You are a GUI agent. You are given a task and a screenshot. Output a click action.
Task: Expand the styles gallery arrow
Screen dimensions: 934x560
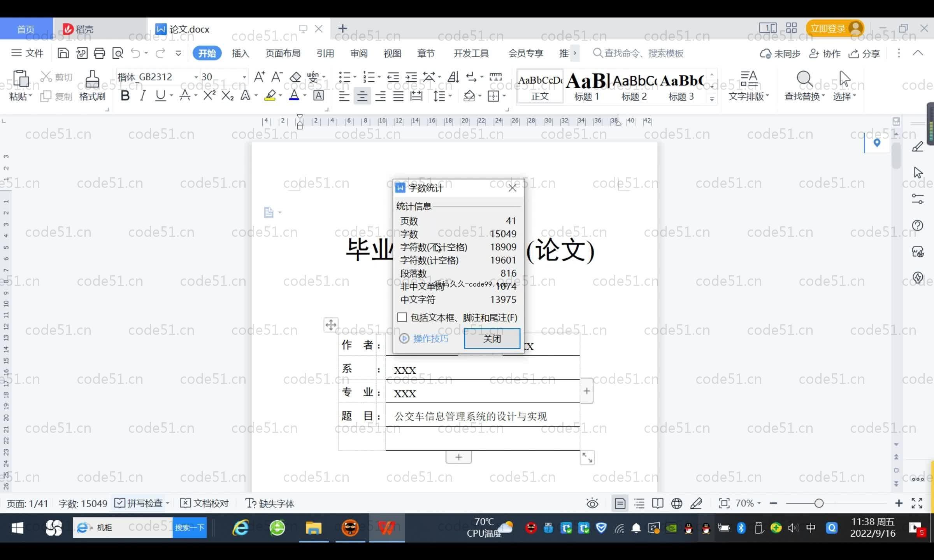(712, 99)
